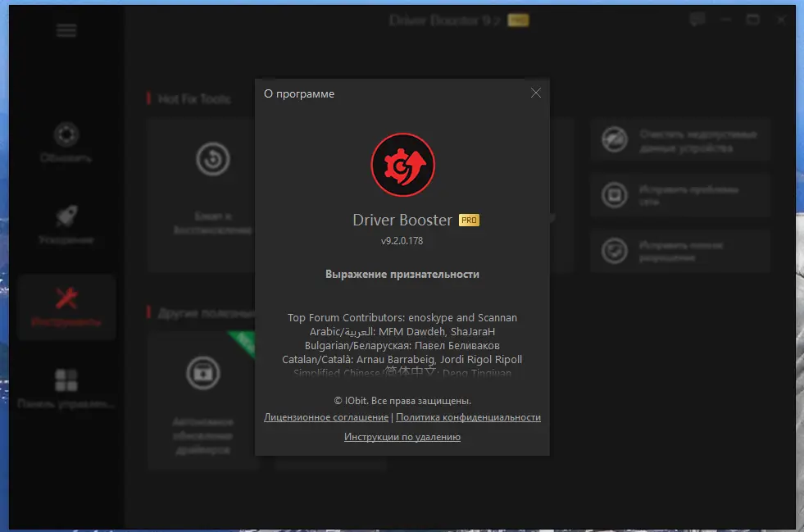The image size is (804, 532).
Task: Open the Бэкап и Восстановление tool
Action: coord(213,160)
